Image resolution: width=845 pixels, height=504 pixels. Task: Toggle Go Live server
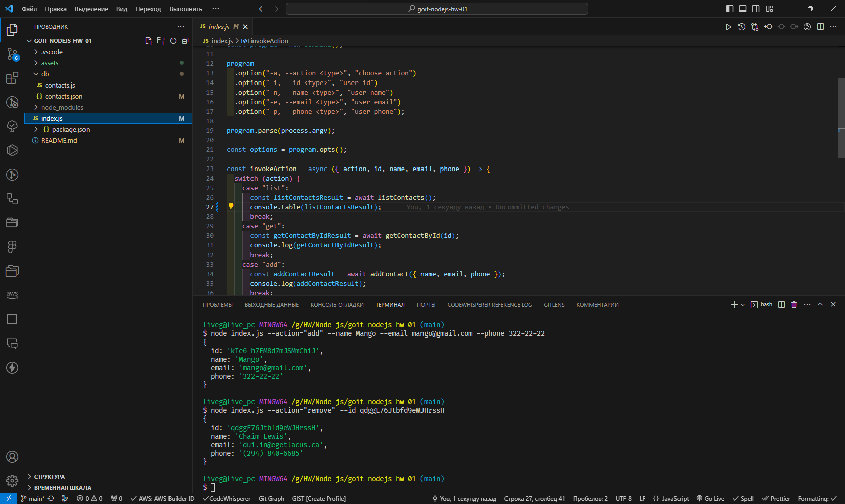click(710, 498)
